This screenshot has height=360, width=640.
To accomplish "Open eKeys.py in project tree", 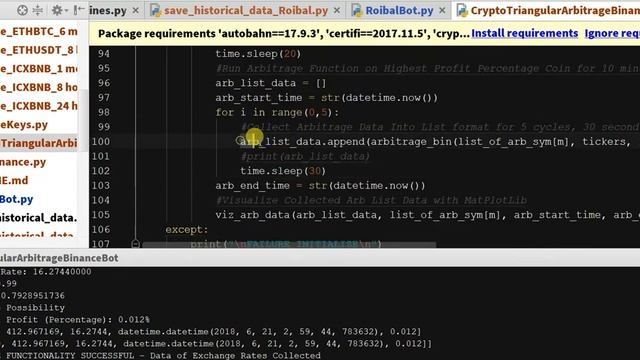I will pyautogui.click(x=24, y=124).
